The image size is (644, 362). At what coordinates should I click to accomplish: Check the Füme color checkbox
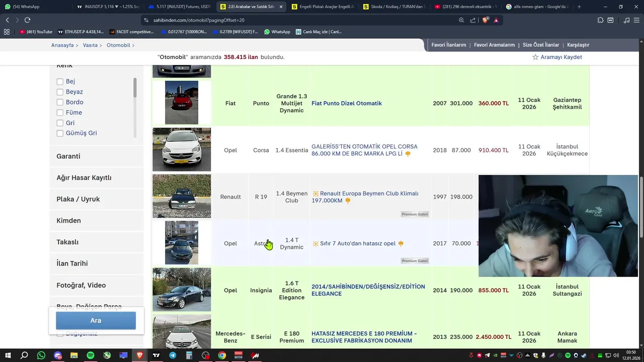60,113
